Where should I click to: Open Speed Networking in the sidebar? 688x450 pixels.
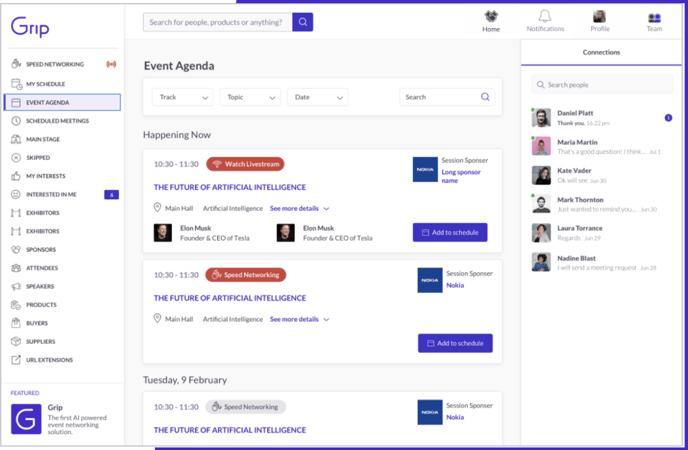click(55, 64)
